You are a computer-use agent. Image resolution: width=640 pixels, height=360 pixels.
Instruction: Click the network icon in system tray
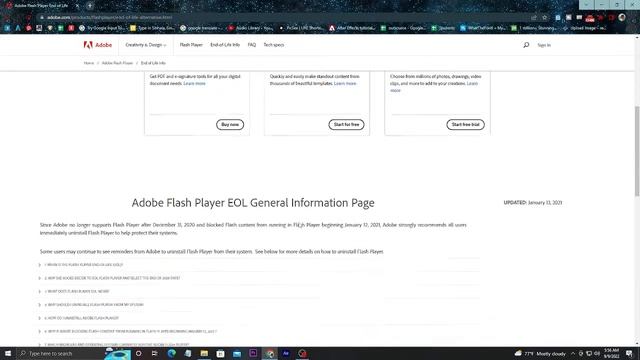pos(589,353)
